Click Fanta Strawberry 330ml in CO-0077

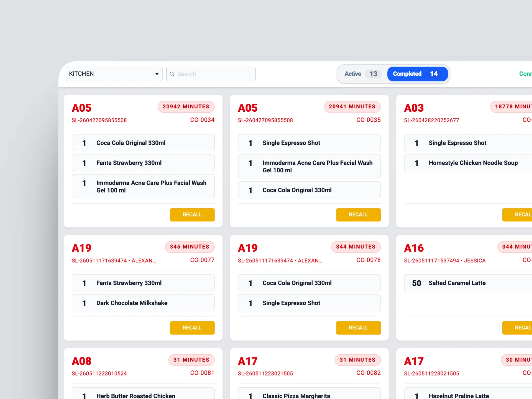click(x=143, y=283)
